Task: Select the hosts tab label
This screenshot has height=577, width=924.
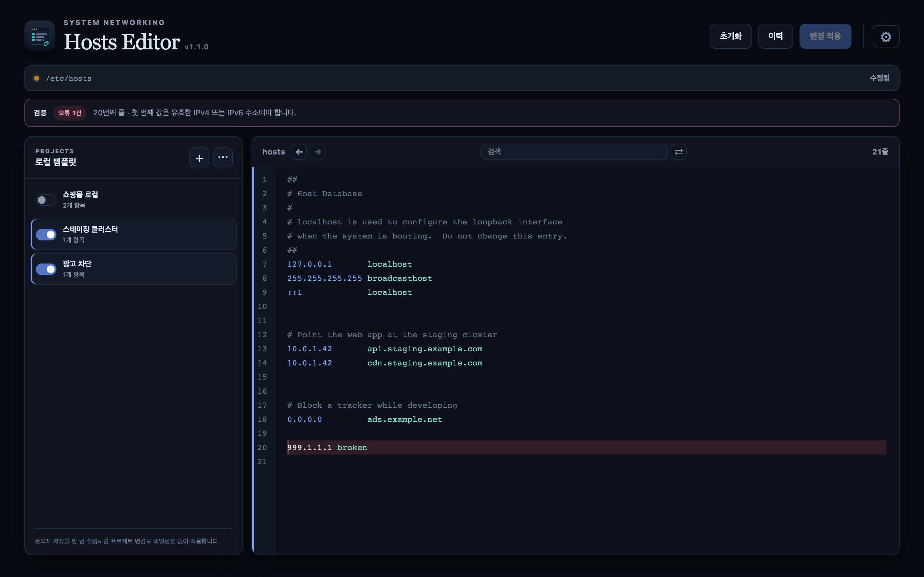Action: click(274, 152)
